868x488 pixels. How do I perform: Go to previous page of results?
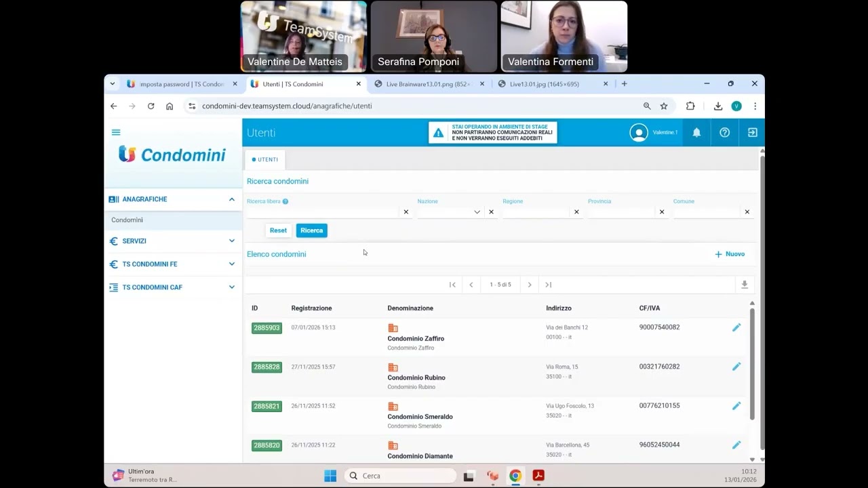point(471,285)
